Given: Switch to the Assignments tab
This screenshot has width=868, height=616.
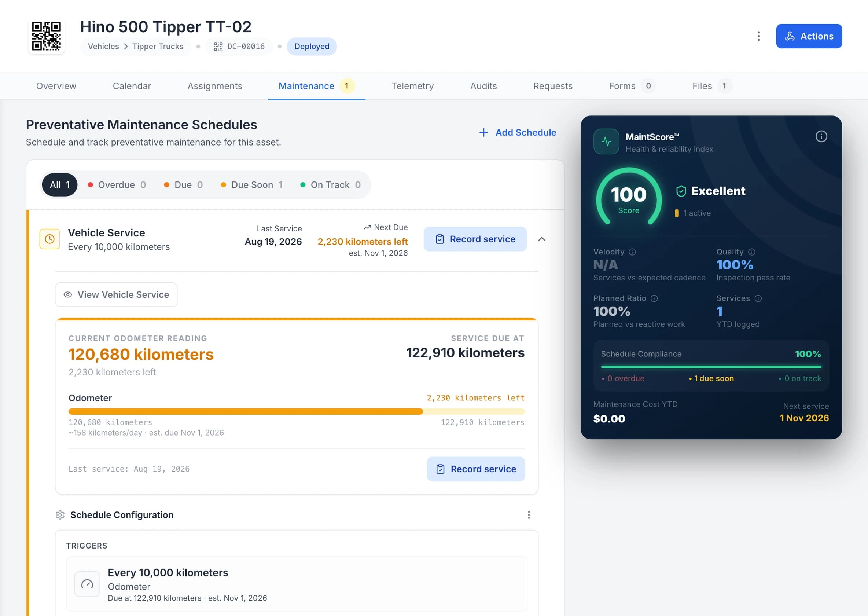Looking at the screenshot, I should (x=215, y=86).
